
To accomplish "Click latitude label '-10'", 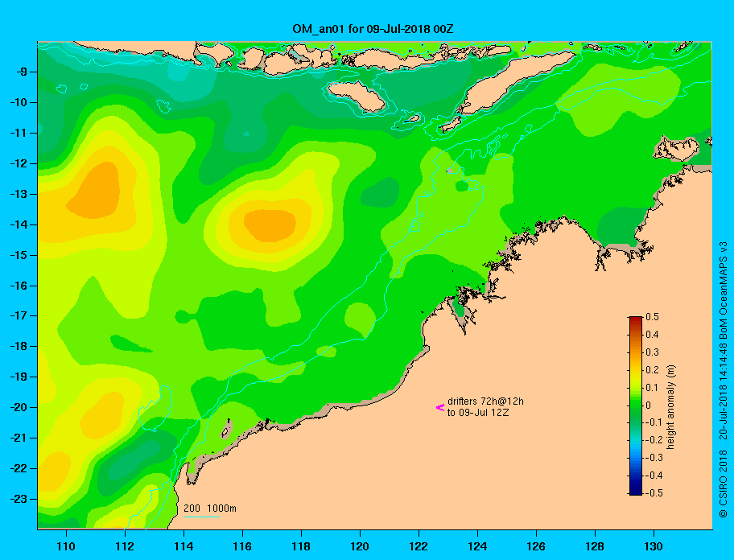I will click(x=19, y=102).
